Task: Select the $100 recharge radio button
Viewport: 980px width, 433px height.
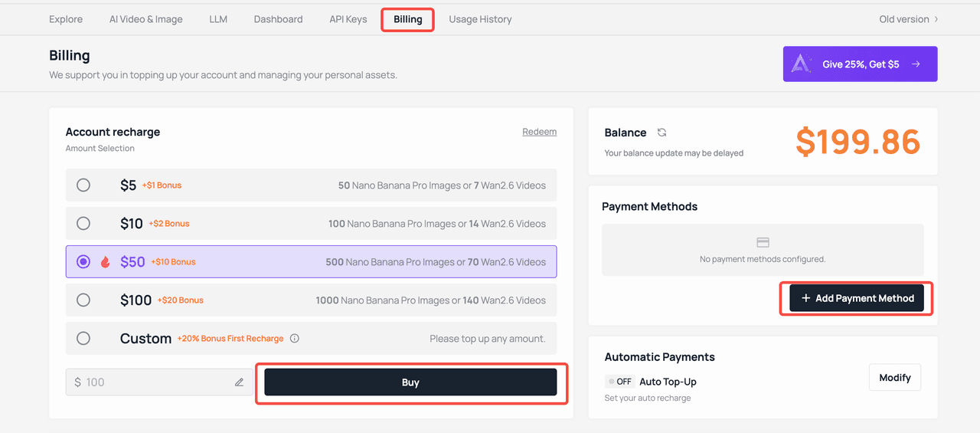Action: 83,300
